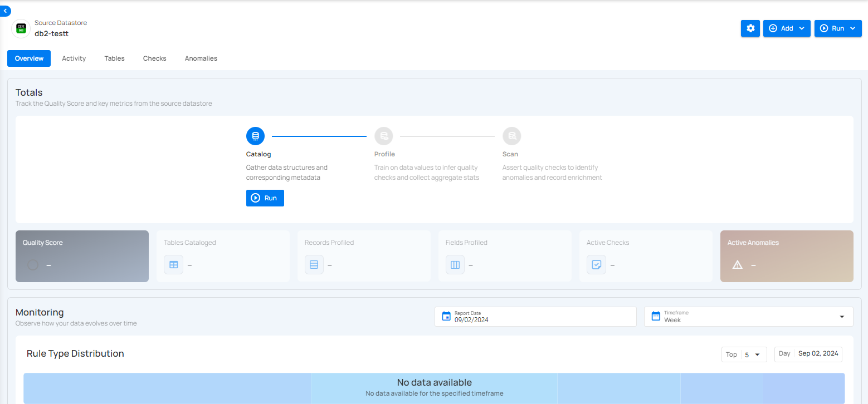This screenshot has width=868, height=404.
Task: Select the Day Sep 02, 2024 selector
Action: [808, 354]
